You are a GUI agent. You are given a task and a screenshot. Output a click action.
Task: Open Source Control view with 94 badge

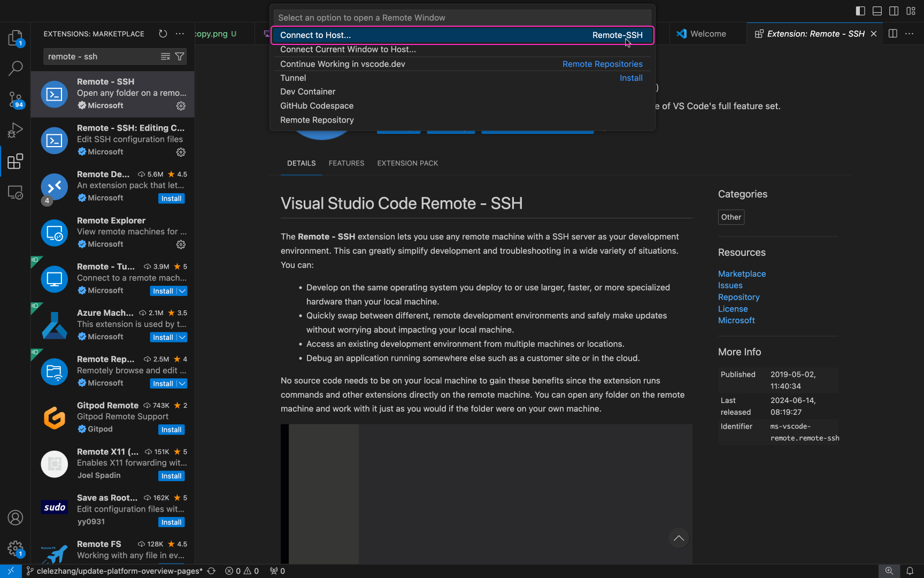tap(15, 100)
